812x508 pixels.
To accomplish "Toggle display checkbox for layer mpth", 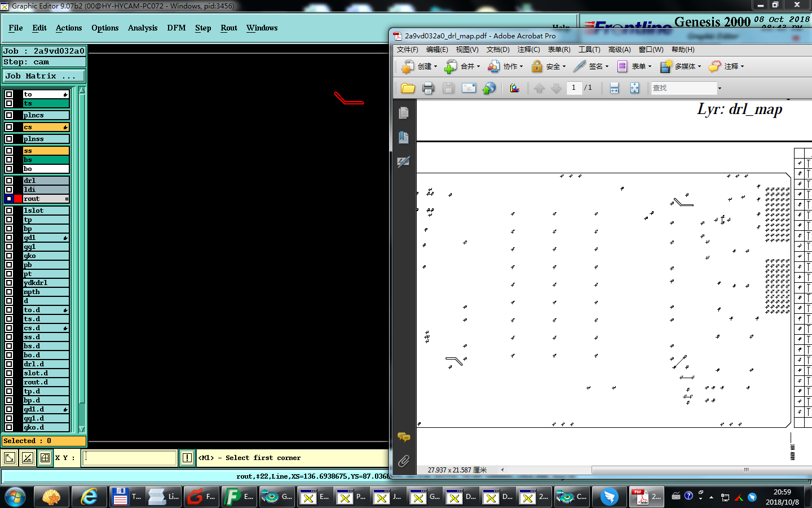I will coord(9,292).
